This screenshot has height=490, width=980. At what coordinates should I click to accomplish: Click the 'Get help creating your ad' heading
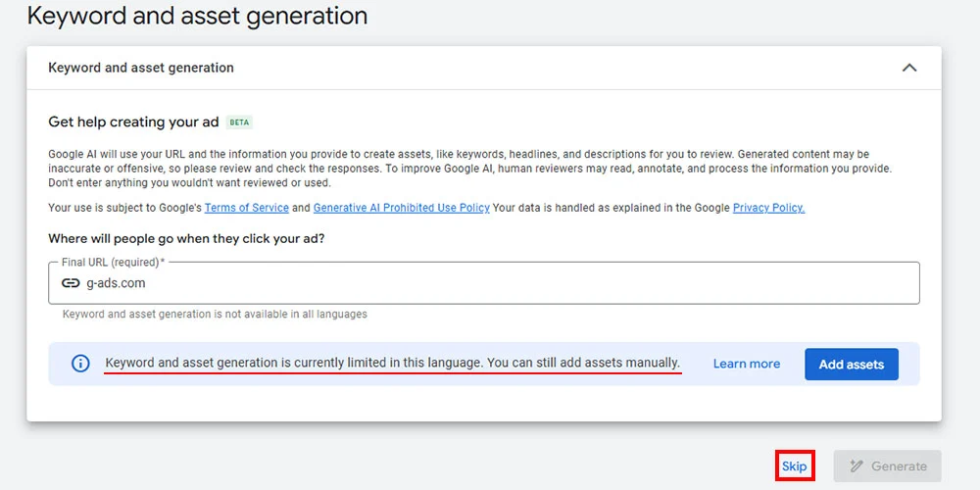coord(133,122)
